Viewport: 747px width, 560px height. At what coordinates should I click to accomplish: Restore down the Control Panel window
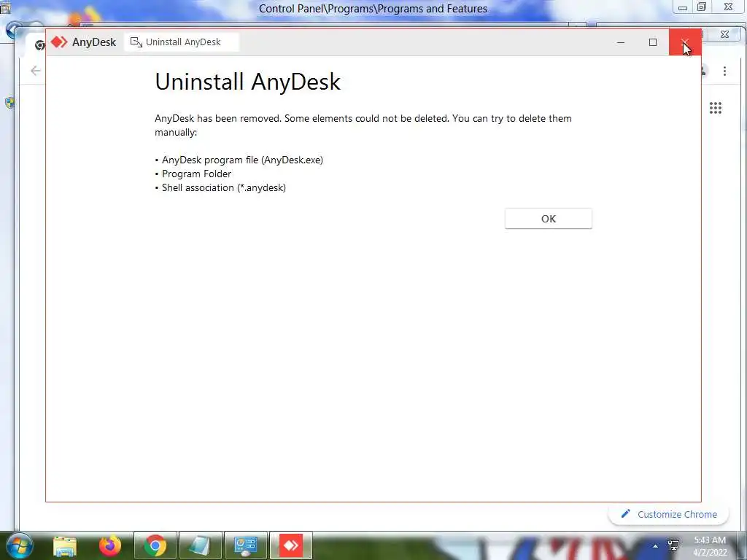(702, 7)
